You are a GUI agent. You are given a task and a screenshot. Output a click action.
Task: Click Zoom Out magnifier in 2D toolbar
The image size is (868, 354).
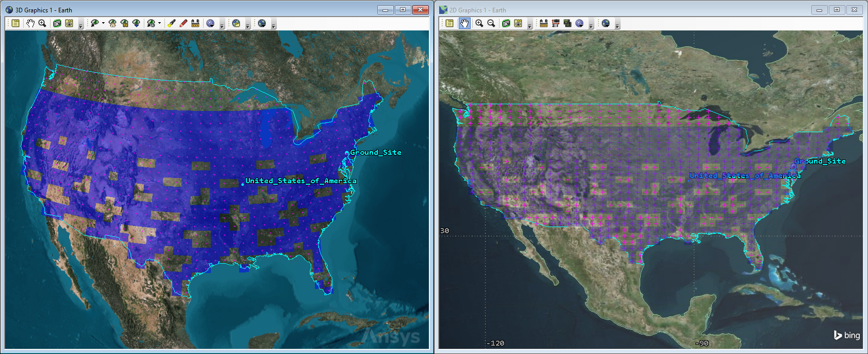pyautogui.click(x=491, y=23)
